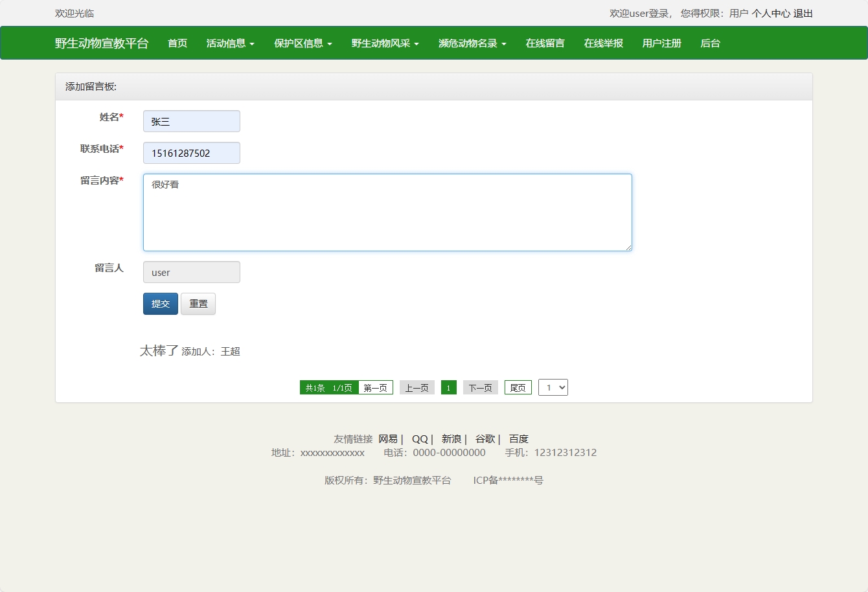Image resolution: width=868 pixels, height=592 pixels.
Task: Expand the 野生动物风采 dropdown
Action: [x=385, y=43]
